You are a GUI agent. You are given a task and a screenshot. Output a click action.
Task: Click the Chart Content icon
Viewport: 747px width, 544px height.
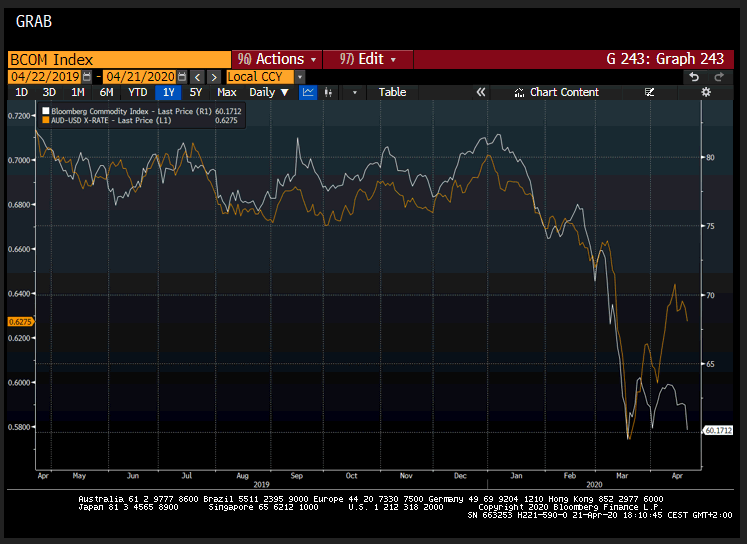[519, 92]
